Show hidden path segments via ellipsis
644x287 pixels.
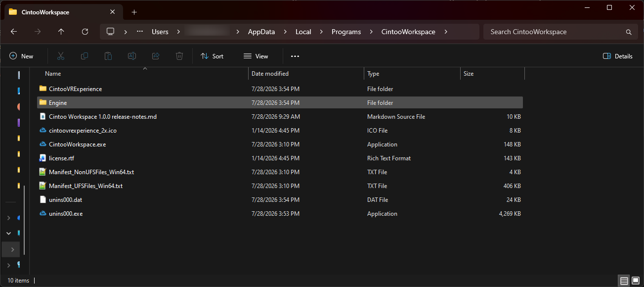(140, 32)
